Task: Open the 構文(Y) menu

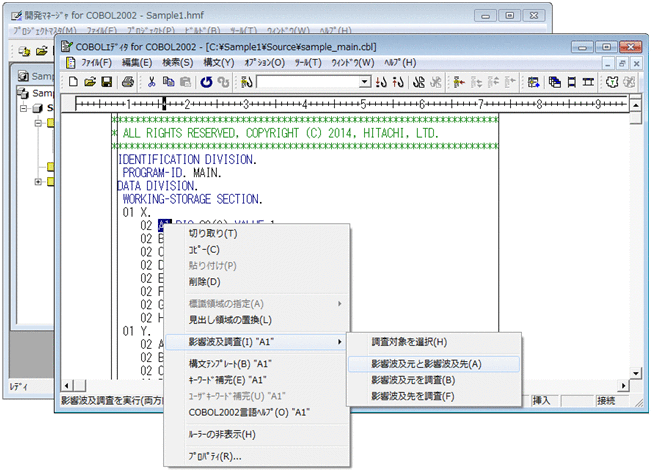Action: point(219,63)
